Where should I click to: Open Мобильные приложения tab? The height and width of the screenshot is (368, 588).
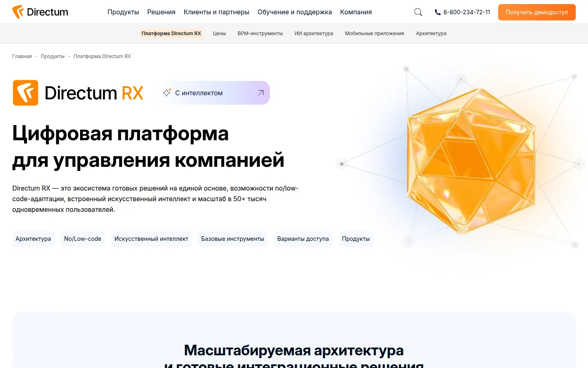pyautogui.click(x=374, y=34)
